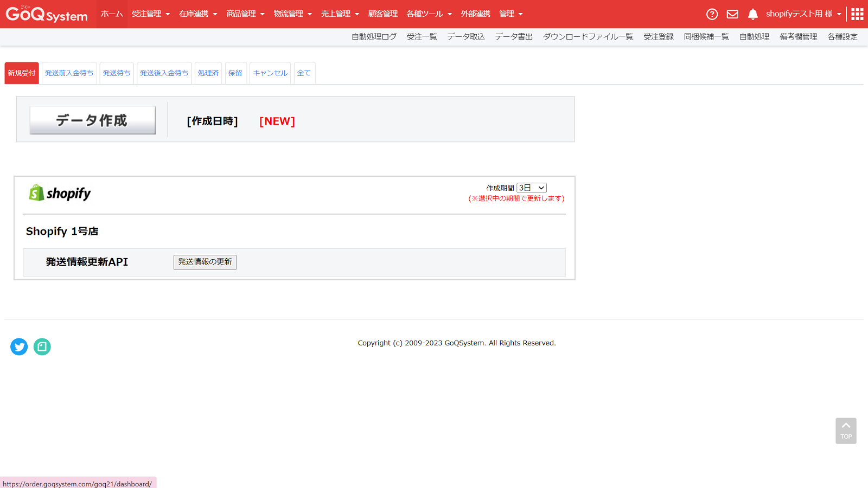The width and height of the screenshot is (868, 488).
Task: Click the GoQSystem logo
Action: point(47,14)
